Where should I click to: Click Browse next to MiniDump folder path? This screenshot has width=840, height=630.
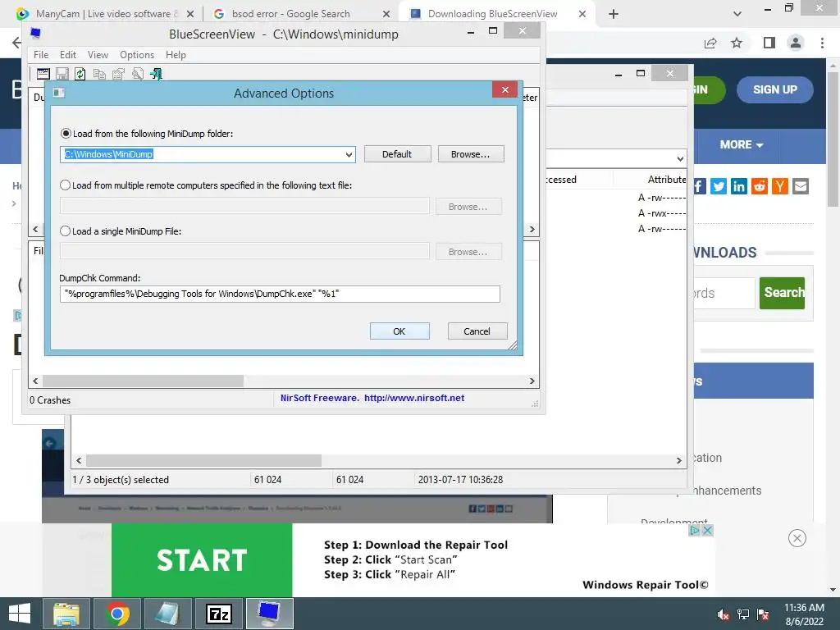[x=470, y=153]
